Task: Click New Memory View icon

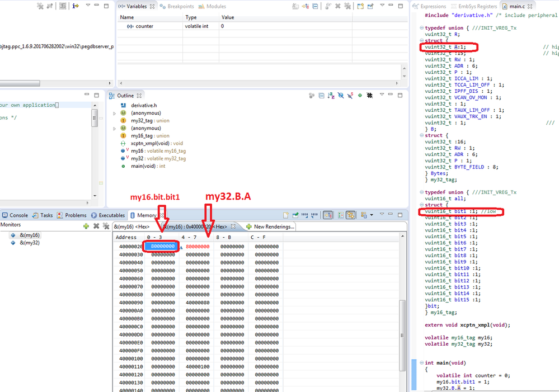Action: coord(286,215)
